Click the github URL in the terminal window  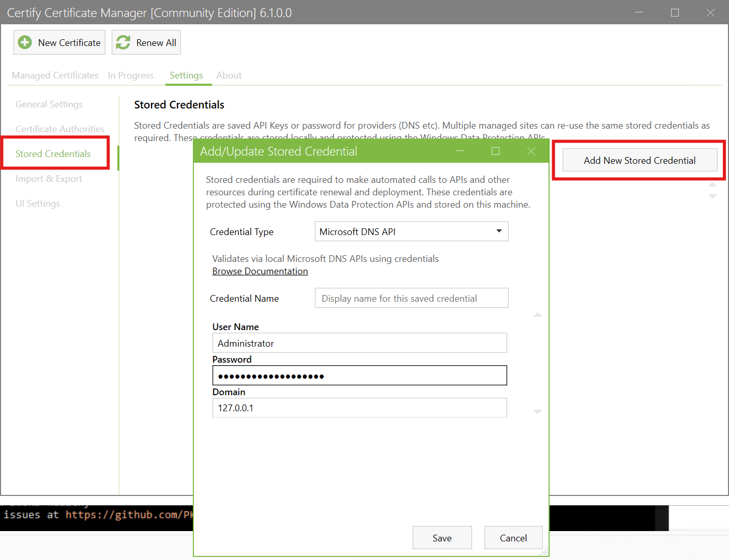pos(129,515)
